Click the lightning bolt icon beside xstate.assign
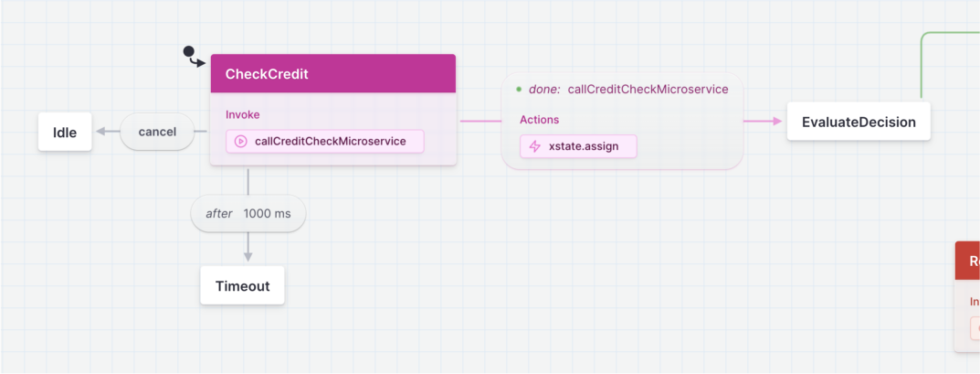The image size is (980, 374). [x=535, y=146]
